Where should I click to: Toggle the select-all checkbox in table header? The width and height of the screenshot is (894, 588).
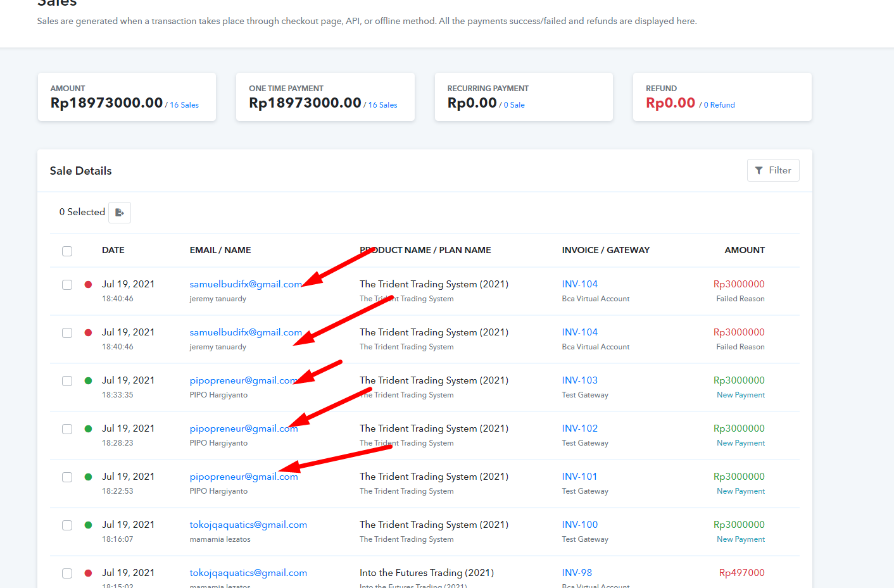pos(67,251)
